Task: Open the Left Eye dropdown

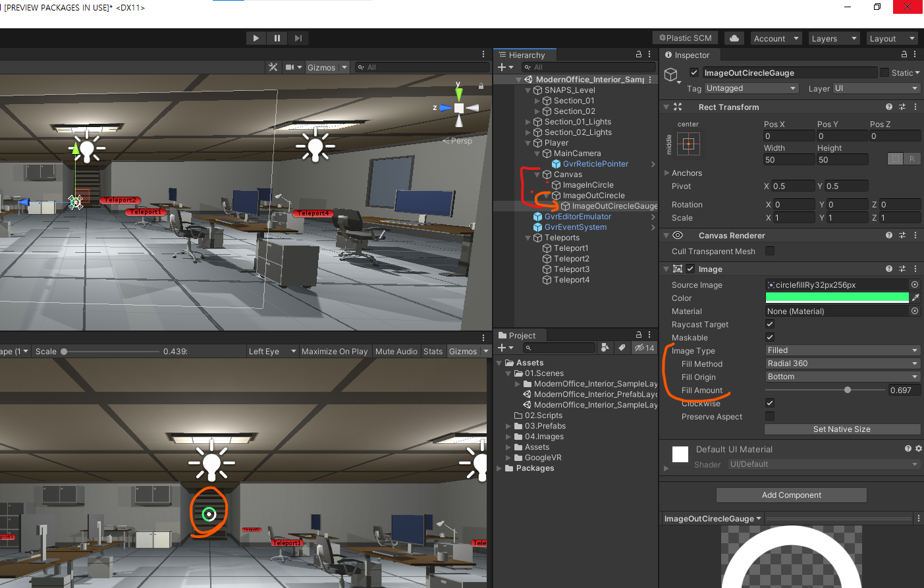Action: 273,352
